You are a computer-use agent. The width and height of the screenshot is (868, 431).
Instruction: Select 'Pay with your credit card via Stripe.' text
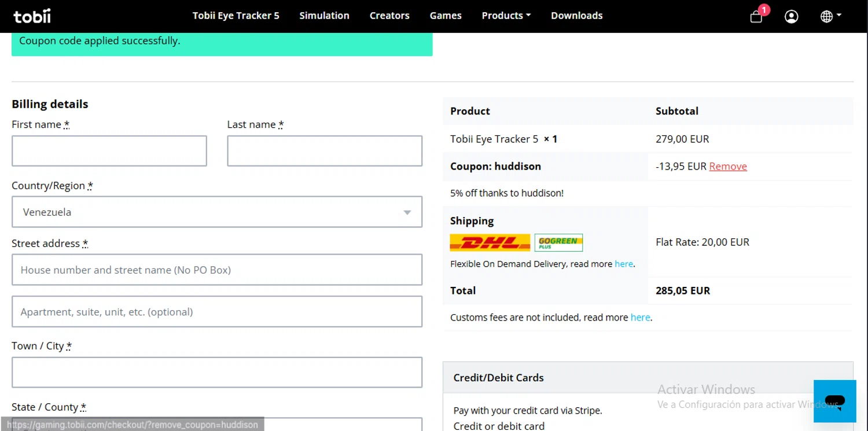click(528, 410)
